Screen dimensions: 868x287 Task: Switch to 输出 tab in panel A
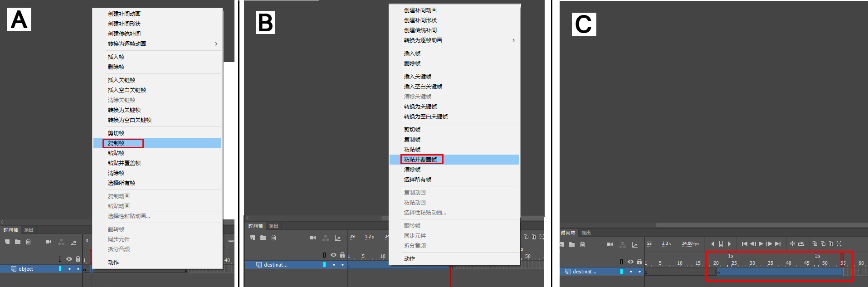29,230
